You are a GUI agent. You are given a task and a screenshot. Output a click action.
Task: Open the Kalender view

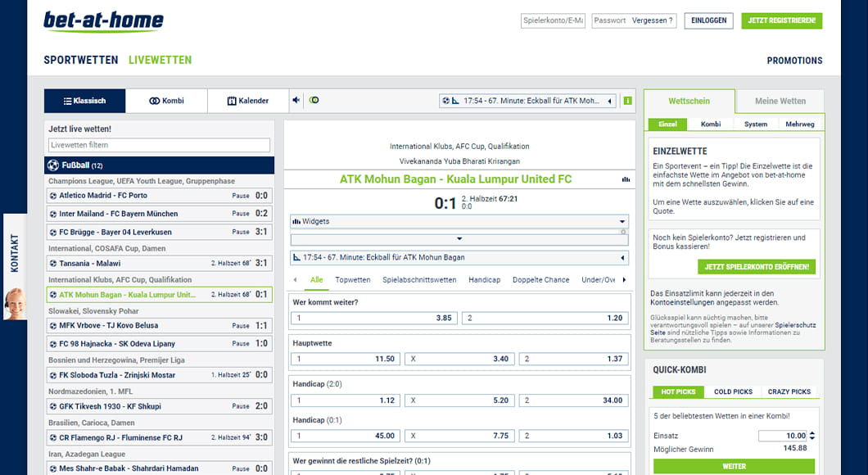248,101
